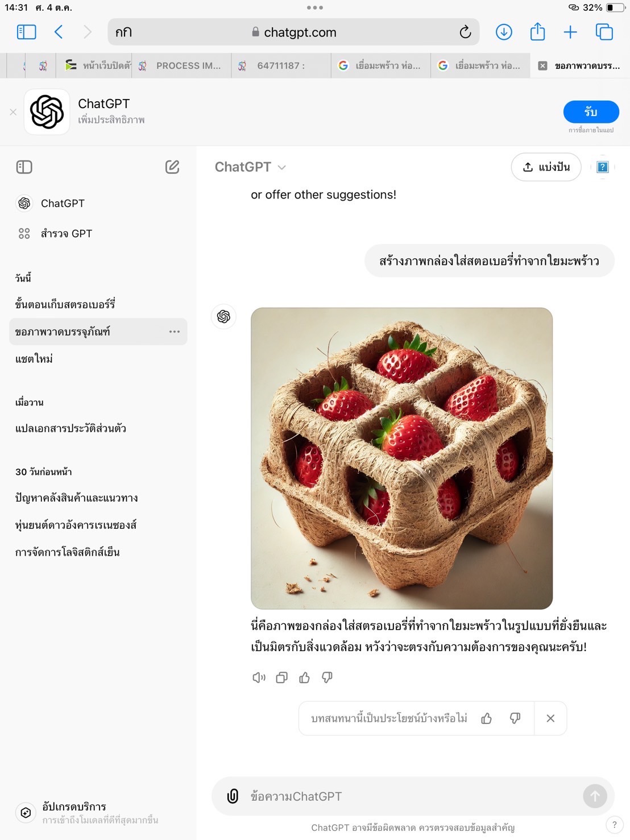The width and height of the screenshot is (630, 840).
Task: Open the generated strawberry box image
Action: (401, 458)
